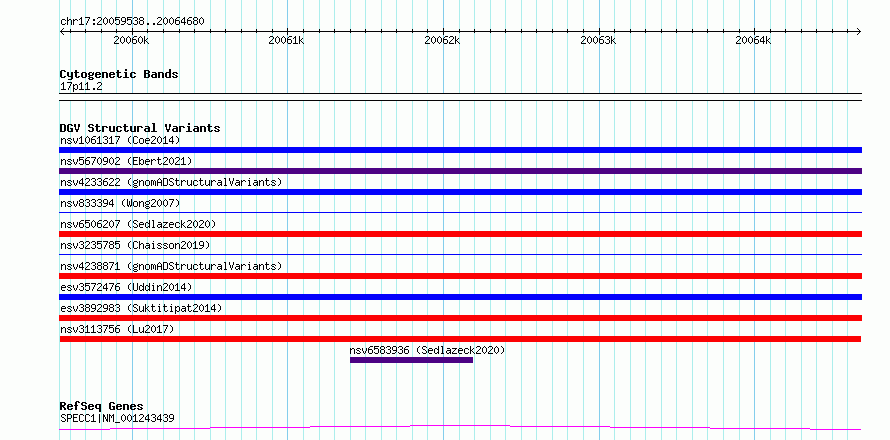The height and width of the screenshot is (440, 890).
Task: Click the nsv6583936 (Sedlazeck2020) label
Action: point(427,350)
